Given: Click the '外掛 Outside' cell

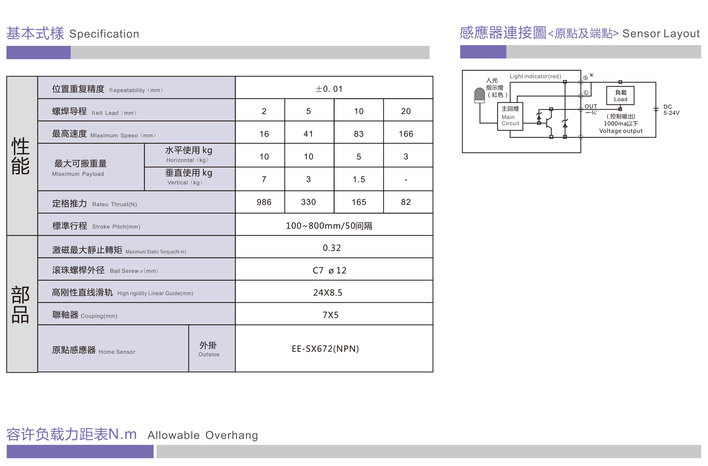Looking at the screenshot, I should pos(209,349).
